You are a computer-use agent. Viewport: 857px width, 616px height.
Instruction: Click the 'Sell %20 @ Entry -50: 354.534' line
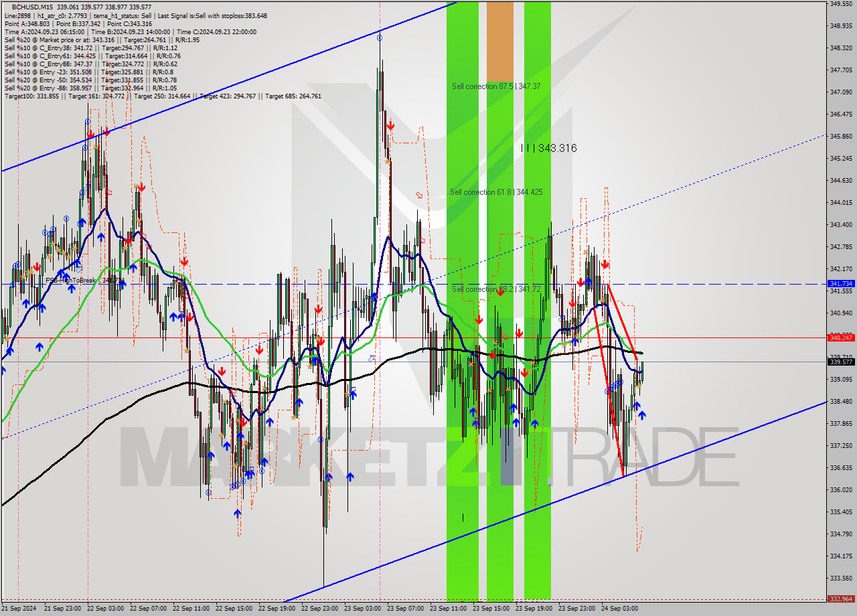click(x=90, y=80)
